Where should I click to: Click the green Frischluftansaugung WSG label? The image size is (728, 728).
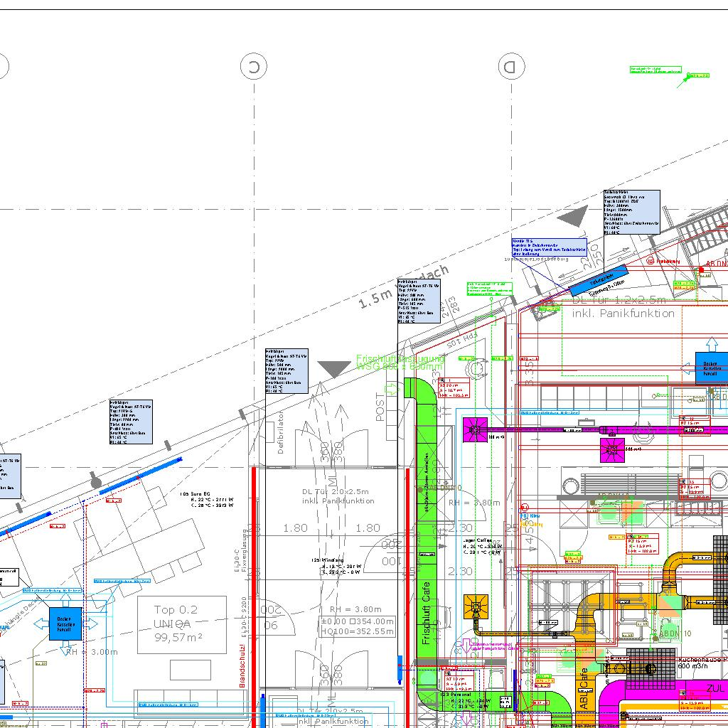coord(400,363)
